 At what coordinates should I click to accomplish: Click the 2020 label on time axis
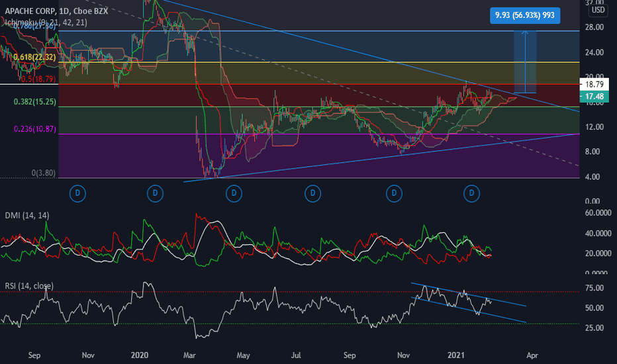click(139, 355)
